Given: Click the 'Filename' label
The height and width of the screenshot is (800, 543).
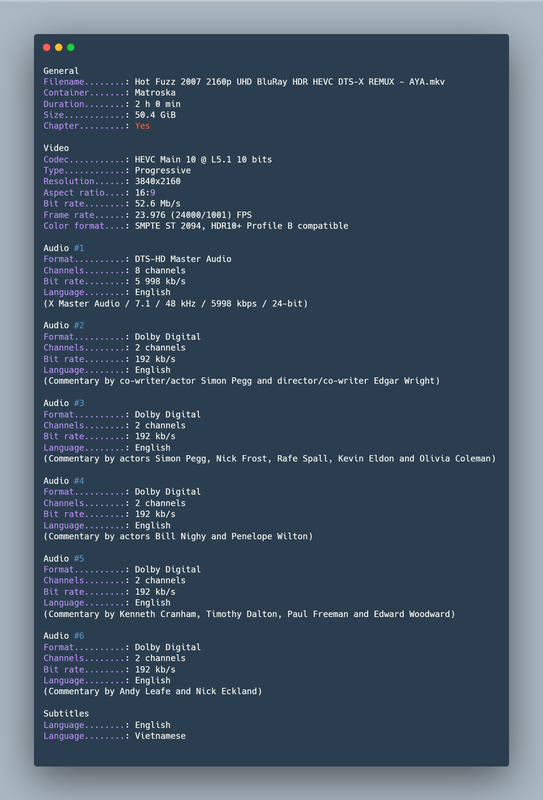Looking at the screenshot, I should [x=64, y=82].
